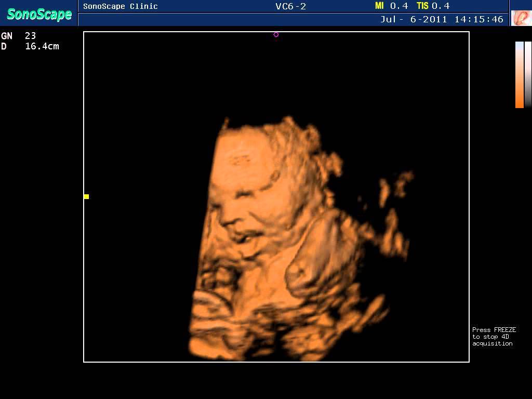The height and width of the screenshot is (399, 532).
Task: Select the magenta circle marker above the image
Action: point(276,35)
